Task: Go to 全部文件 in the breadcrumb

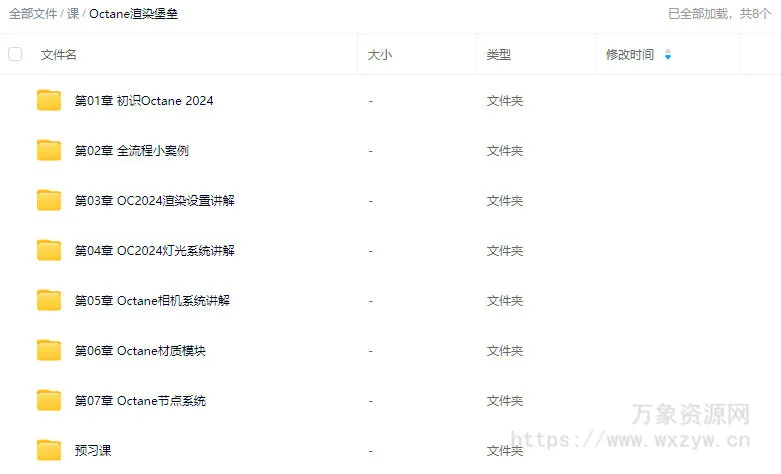Action: 33,14
